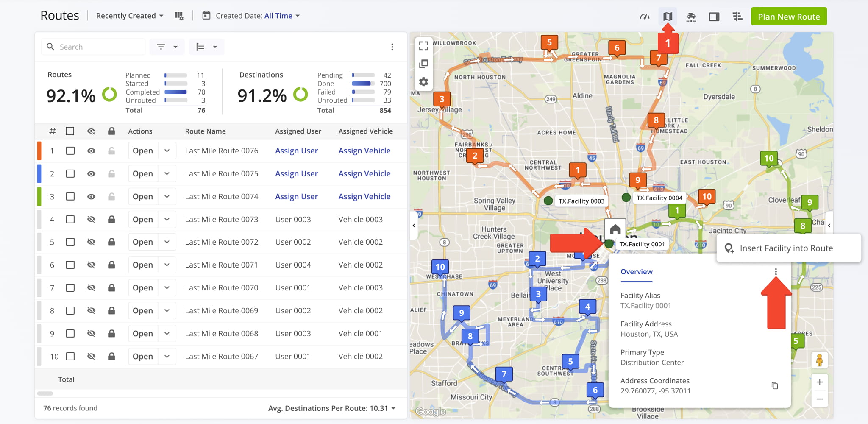Assign Vehicle to Last Mile Route 0074
868x424 pixels.
(x=364, y=196)
